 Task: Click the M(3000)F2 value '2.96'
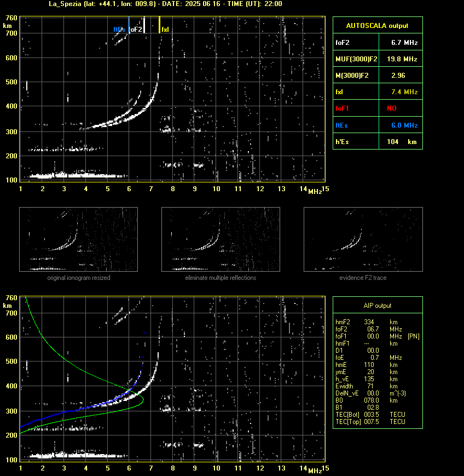pyautogui.click(x=398, y=75)
